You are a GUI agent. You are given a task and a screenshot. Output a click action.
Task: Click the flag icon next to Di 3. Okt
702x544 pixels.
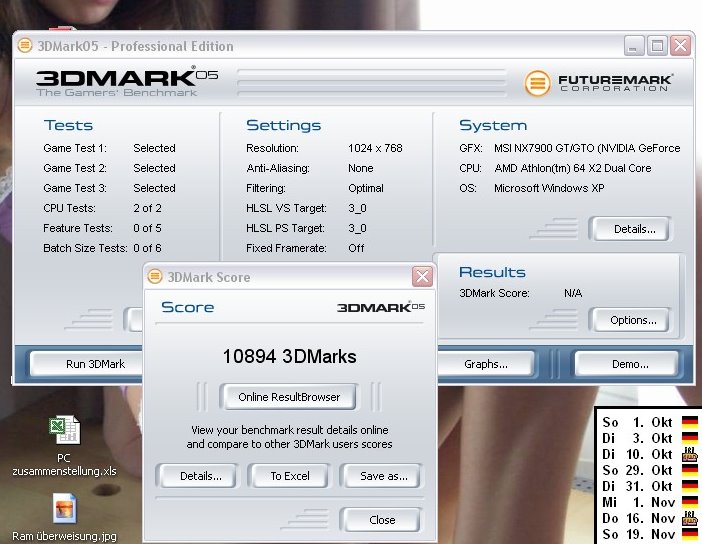tap(689, 438)
